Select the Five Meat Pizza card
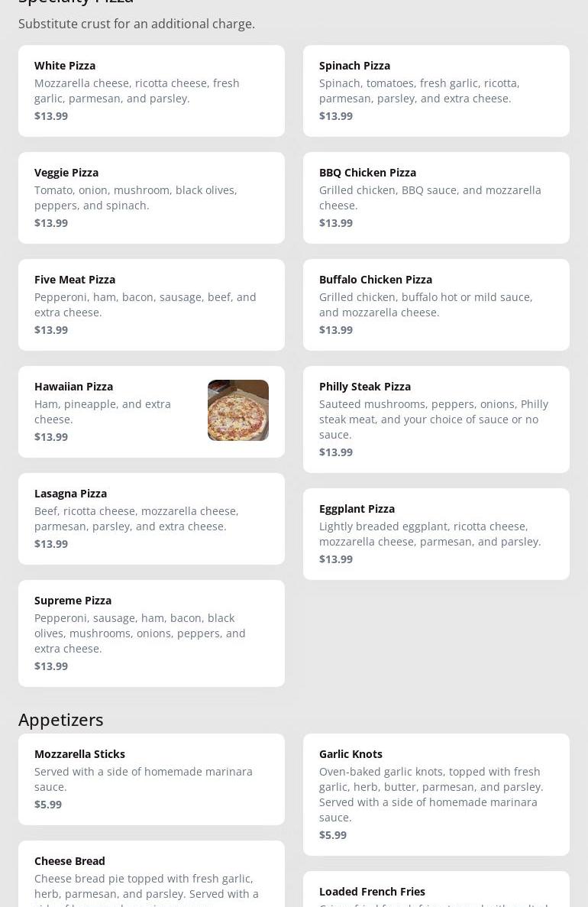The width and height of the screenshot is (588, 907). (151, 305)
